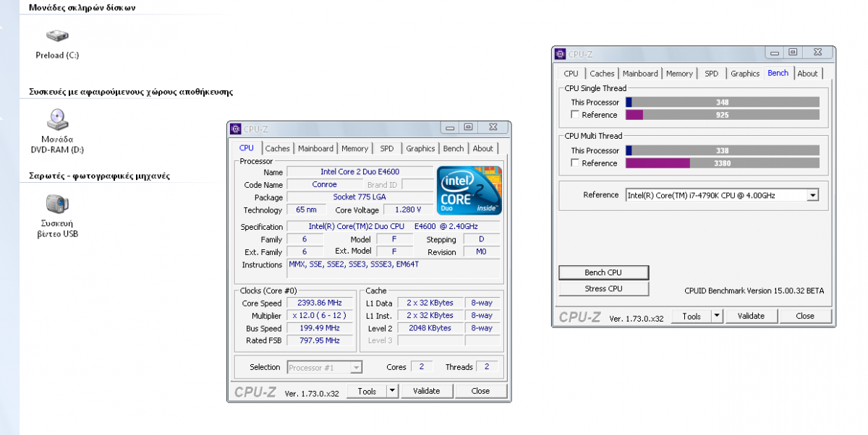Screen dimensions: 868x435
Task: Open the Reference processor dropdown in Bench window
Action: coord(812,195)
